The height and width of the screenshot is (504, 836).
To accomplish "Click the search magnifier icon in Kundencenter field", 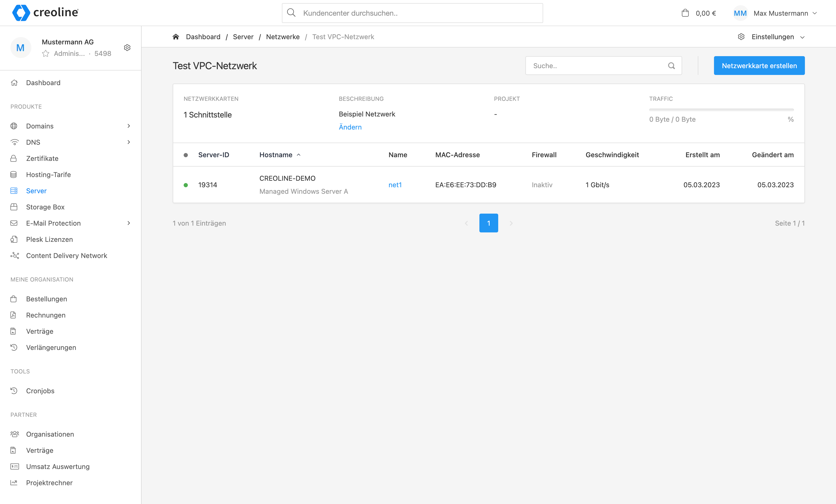I will 291,13.
